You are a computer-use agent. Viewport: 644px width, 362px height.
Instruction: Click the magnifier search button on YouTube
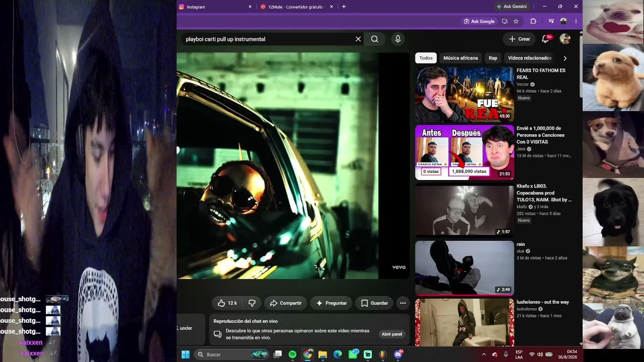click(375, 39)
